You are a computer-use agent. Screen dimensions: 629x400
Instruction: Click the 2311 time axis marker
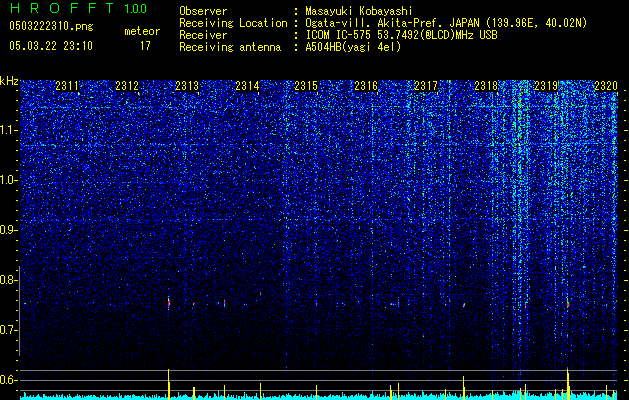(67, 85)
